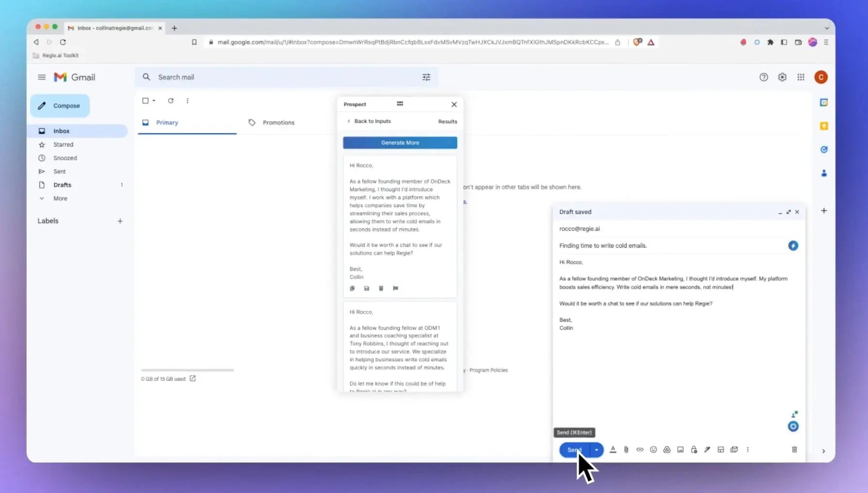Expand the More labels list
The image size is (868, 493).
60,199
